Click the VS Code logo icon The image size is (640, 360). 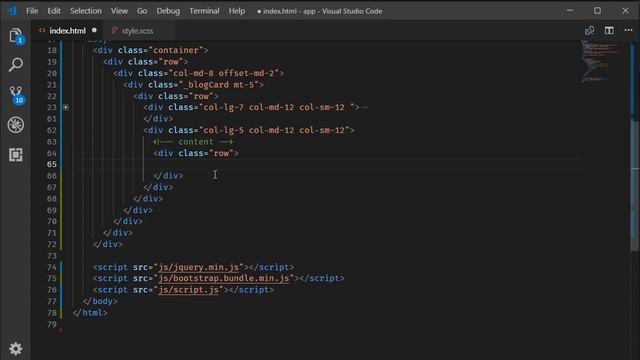(12, 11)
